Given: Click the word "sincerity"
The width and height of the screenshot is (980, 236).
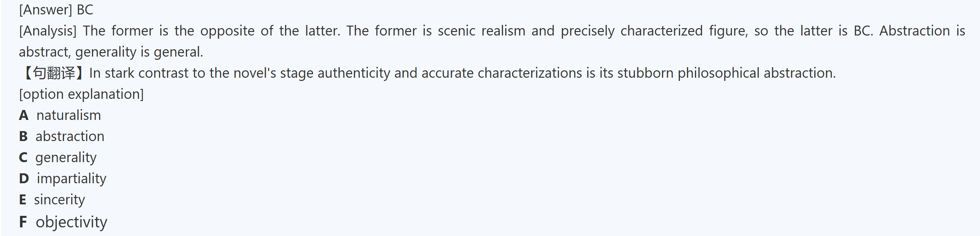Looking at the screenshot, I should [59, 200].
